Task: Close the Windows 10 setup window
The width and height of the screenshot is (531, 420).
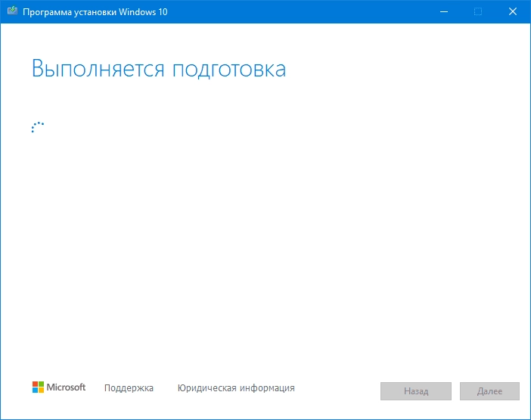Action: tap(513, 11)
